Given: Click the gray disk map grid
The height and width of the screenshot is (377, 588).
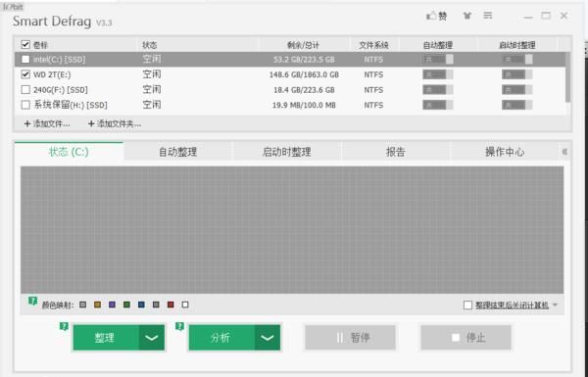Looking at the screenshot, I should pos(292,230).
